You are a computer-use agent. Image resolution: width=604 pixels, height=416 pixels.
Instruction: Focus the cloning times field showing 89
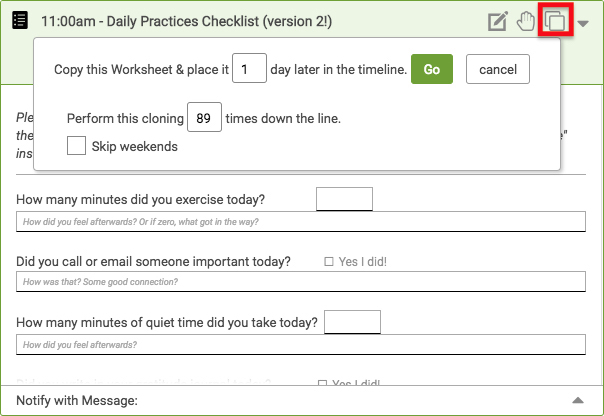pyautogui.click(x=204, y=117)
